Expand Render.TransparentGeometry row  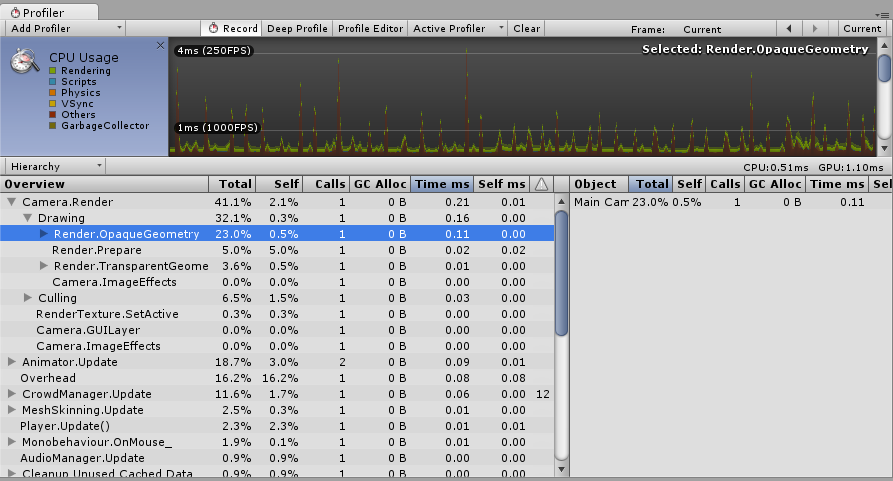pyautogui.click(x=44, y=266)
